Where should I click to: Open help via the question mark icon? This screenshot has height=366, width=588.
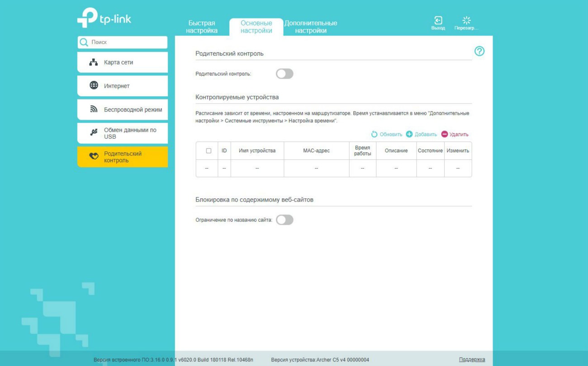coord(479,51)
